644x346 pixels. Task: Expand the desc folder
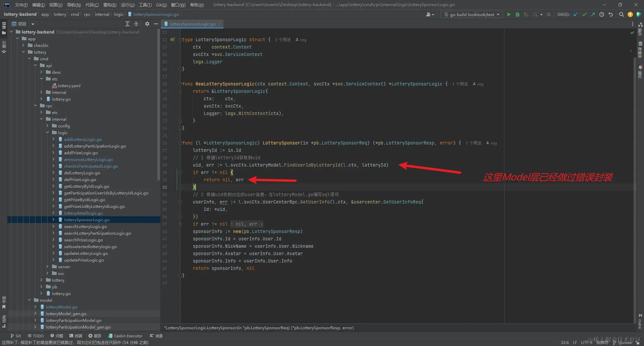coord(42,72)
